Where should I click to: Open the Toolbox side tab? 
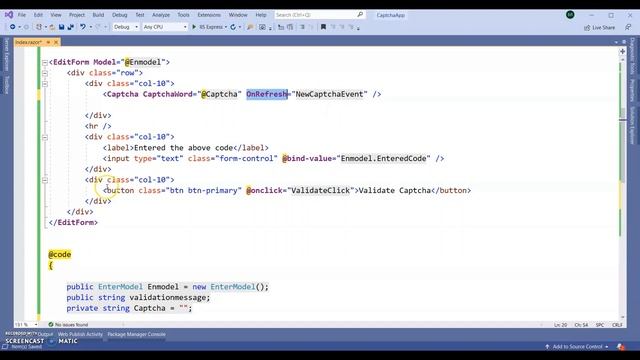[x=7, y=85]
